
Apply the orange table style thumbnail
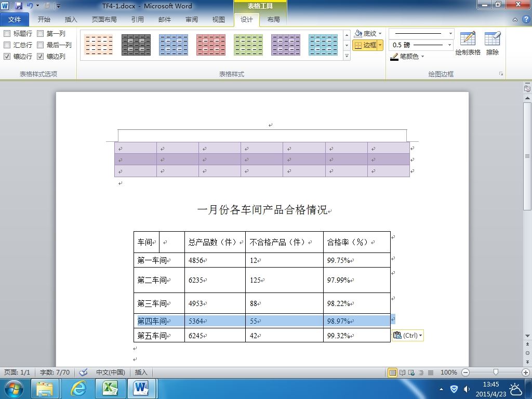99,45
